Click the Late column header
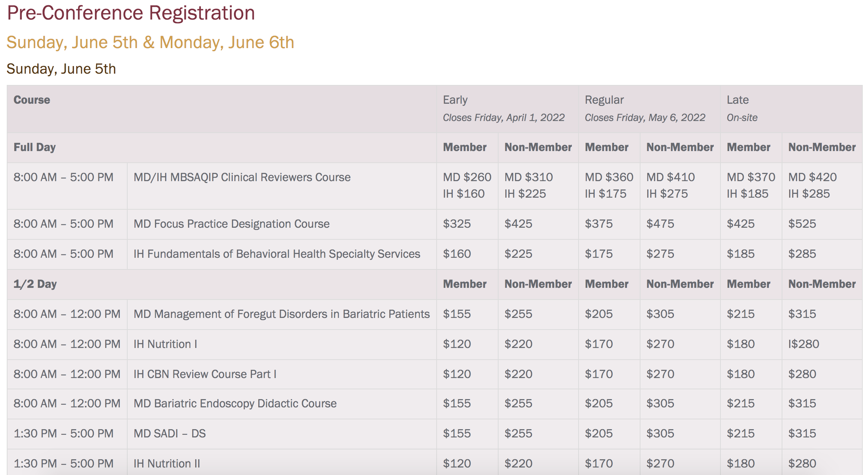Viewport: 868px width, 475px height. [x=738, y=100]
